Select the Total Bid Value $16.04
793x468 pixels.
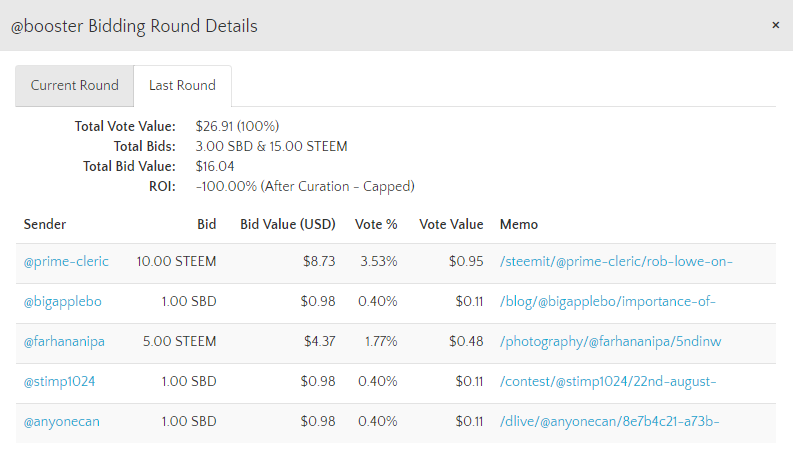coord(215,166)
